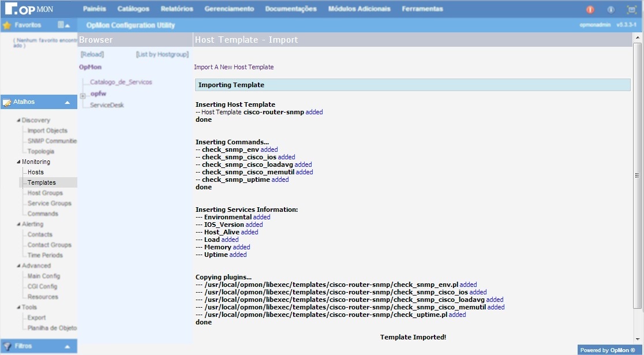Screen dimensions: 644x355
Task: Open the Relatórios menu
Action: pyautogui.click(x=177, y=9)
